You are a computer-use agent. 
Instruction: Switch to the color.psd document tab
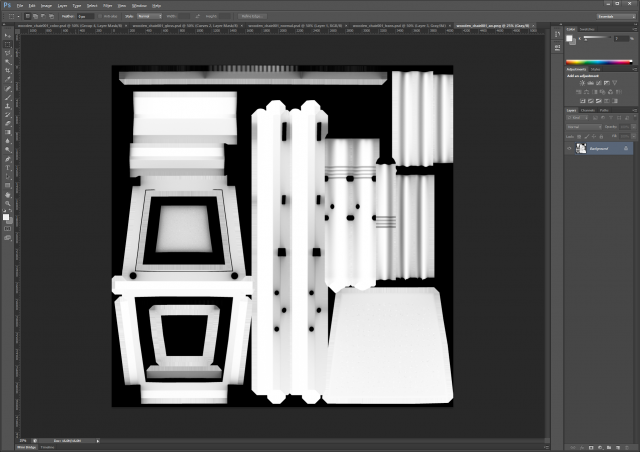coord(69,26)
